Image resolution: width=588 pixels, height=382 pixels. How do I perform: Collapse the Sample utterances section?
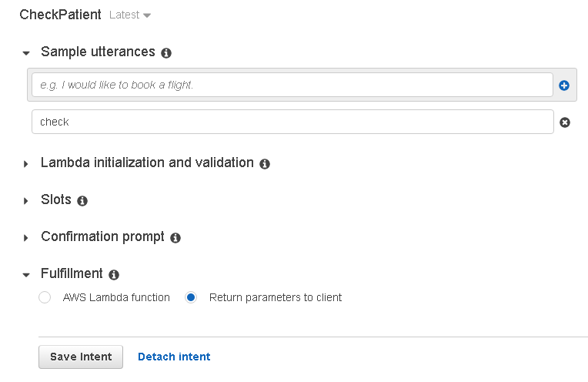pos(26,53)
